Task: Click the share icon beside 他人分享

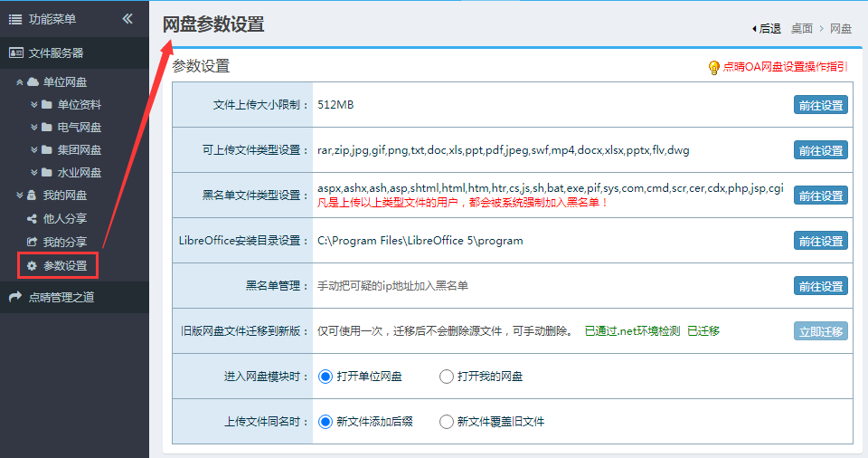Action: 32,218
